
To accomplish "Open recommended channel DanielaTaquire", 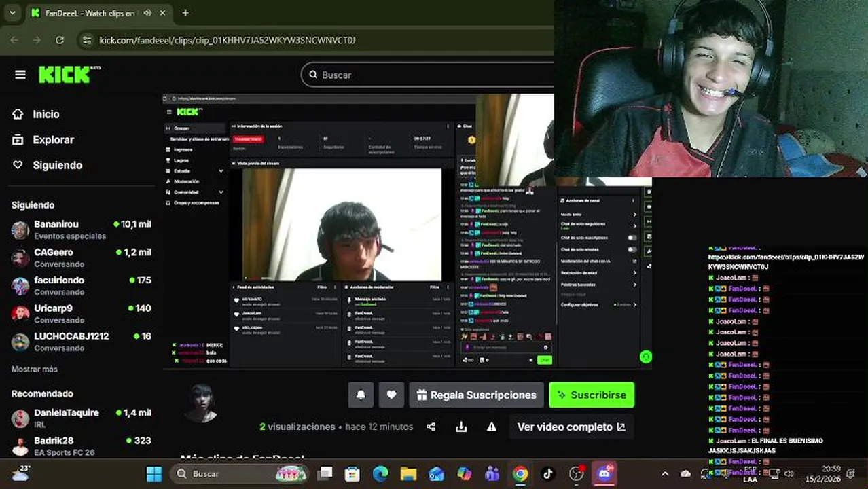I will (x=82, y=418).
